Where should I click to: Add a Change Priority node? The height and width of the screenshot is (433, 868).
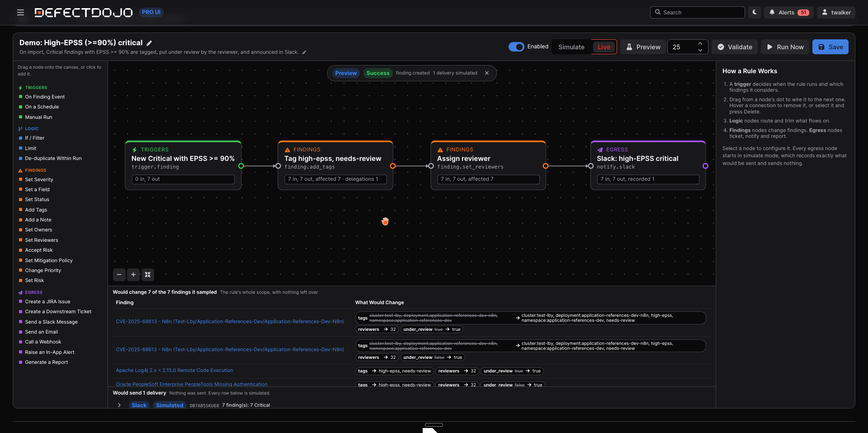[x=43, y=270]
